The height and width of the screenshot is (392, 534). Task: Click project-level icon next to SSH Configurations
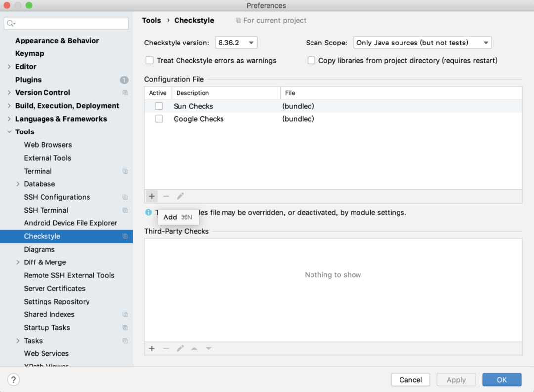point(125,197)
